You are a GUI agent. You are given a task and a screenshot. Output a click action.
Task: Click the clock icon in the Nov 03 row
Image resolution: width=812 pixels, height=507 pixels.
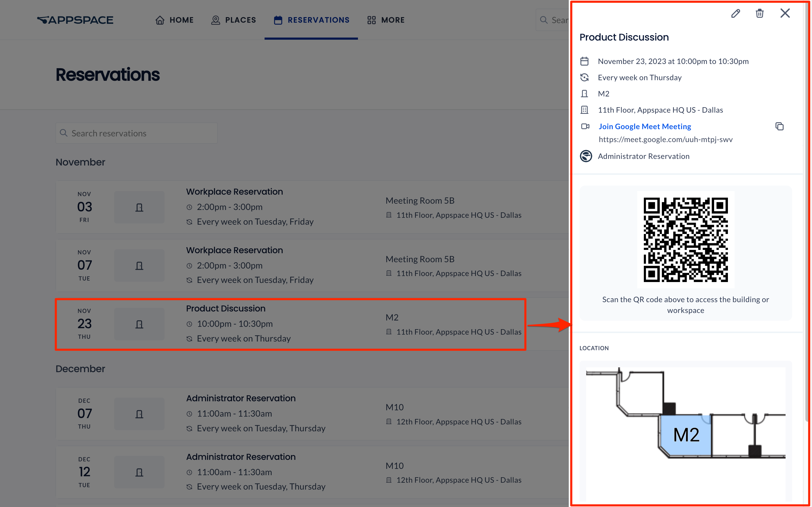pyautogui.click(x=189, y=207)
